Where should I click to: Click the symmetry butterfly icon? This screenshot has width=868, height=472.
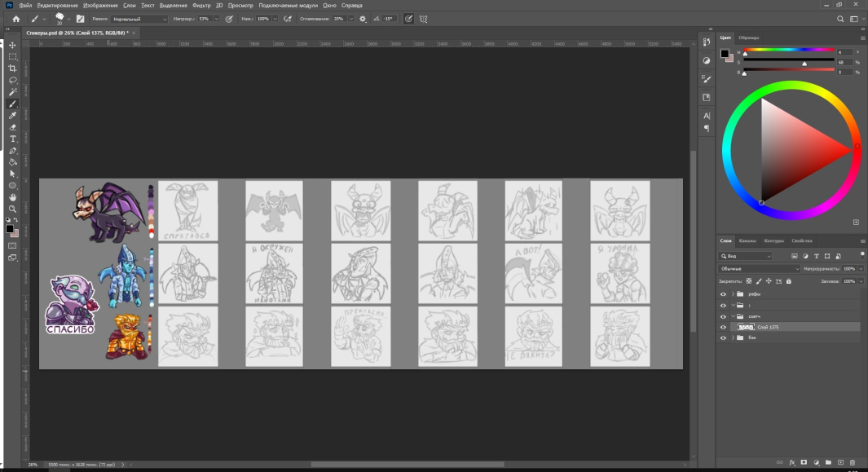click(424, 19)
